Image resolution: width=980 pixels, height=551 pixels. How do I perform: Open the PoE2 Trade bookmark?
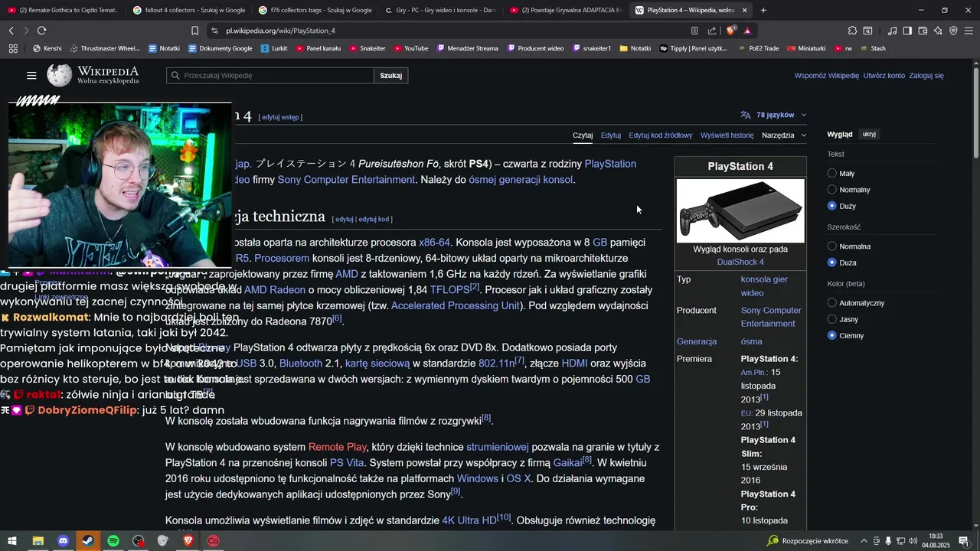tap(758, 48)
